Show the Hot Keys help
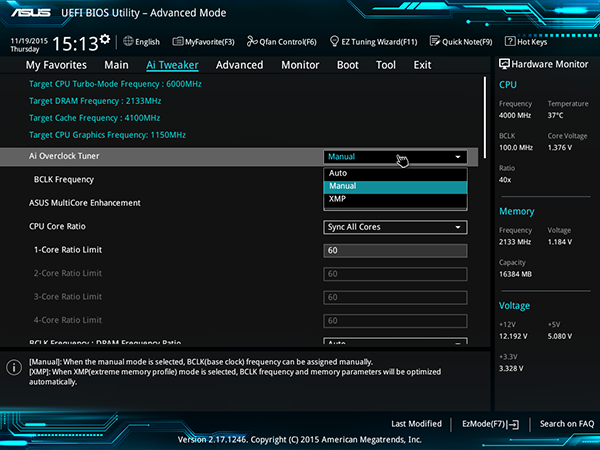Screen dimensions: 600x450 (x=526, y=42)
